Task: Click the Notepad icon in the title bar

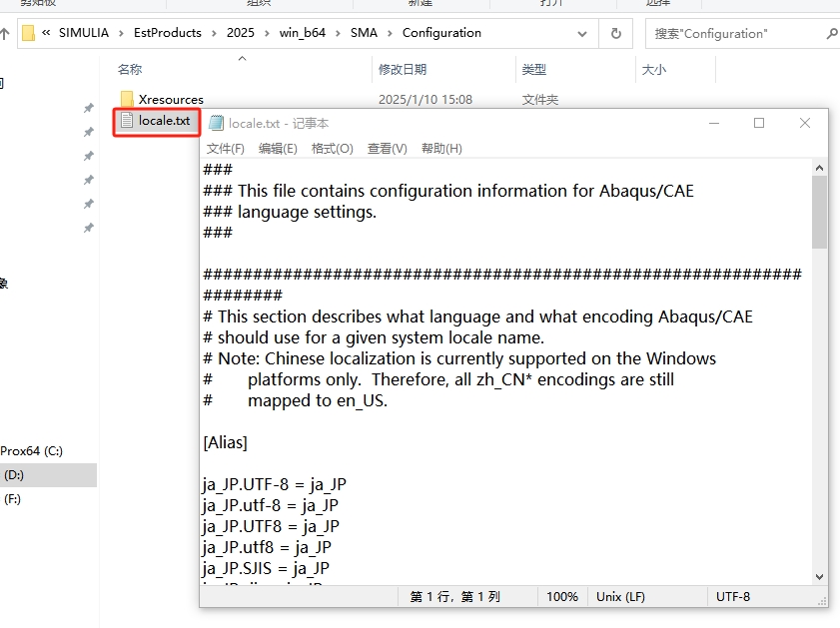Action: pos(216,123)
